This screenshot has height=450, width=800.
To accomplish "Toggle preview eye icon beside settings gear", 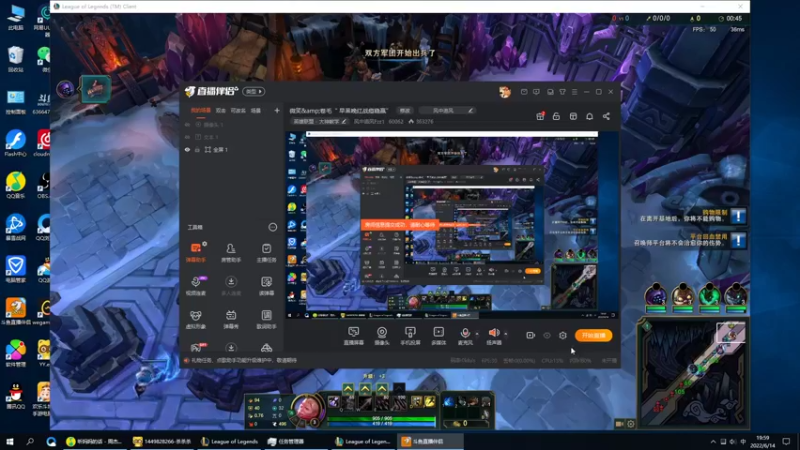I will [x=547, y=335].
